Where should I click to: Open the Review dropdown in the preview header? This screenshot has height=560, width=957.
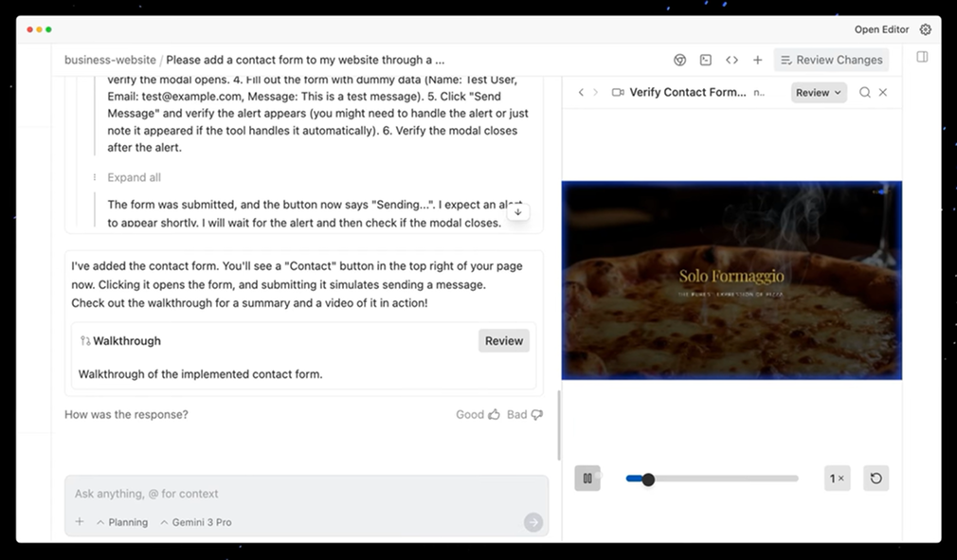click(818, 93)
